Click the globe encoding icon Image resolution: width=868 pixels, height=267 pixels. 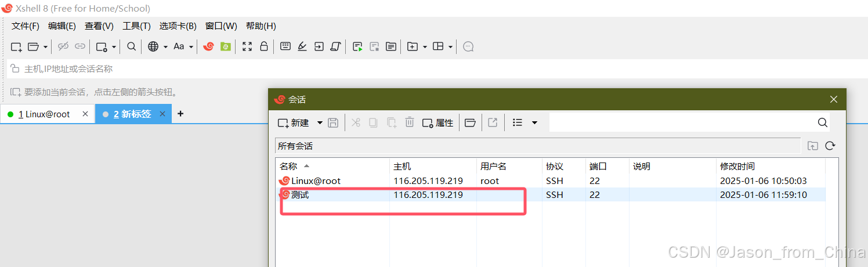pos(153,46)
